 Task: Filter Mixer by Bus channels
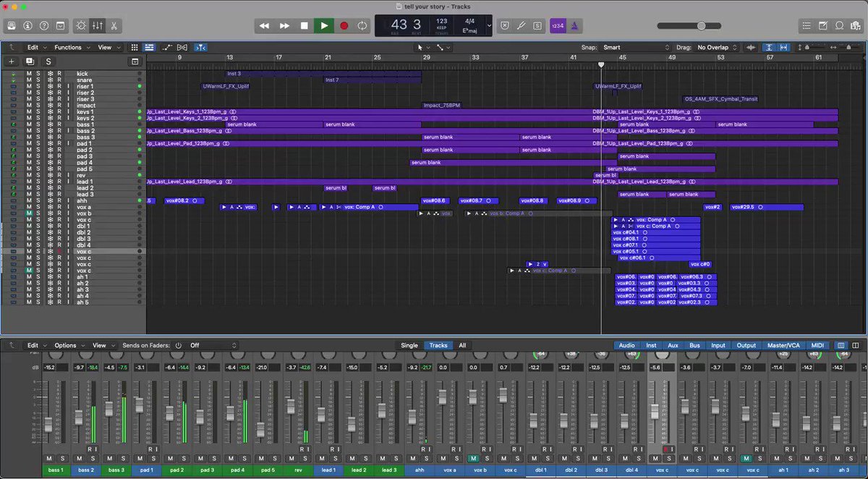pos(694,345)
